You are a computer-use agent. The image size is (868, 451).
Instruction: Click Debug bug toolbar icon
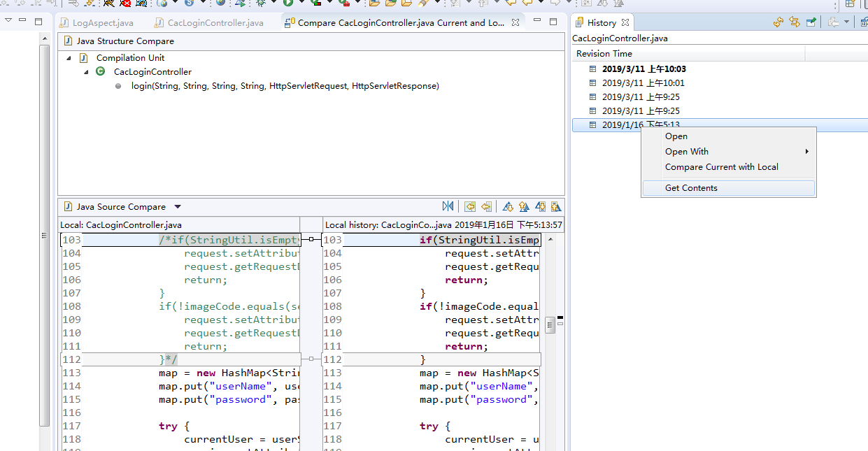coord(260,3)
